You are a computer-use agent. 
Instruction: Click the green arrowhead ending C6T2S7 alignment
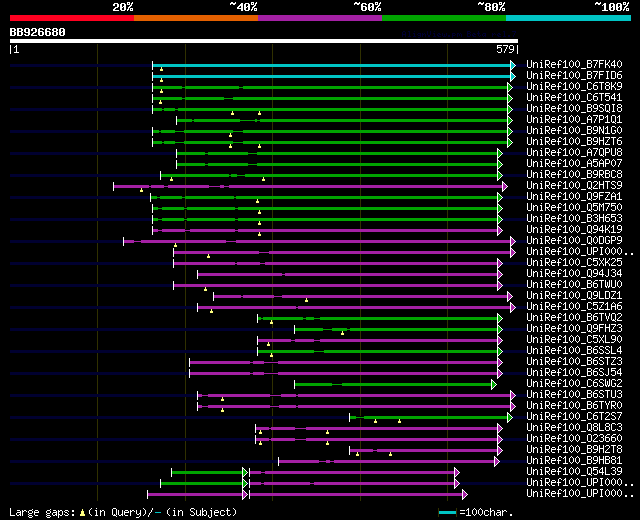coord(510,418)
